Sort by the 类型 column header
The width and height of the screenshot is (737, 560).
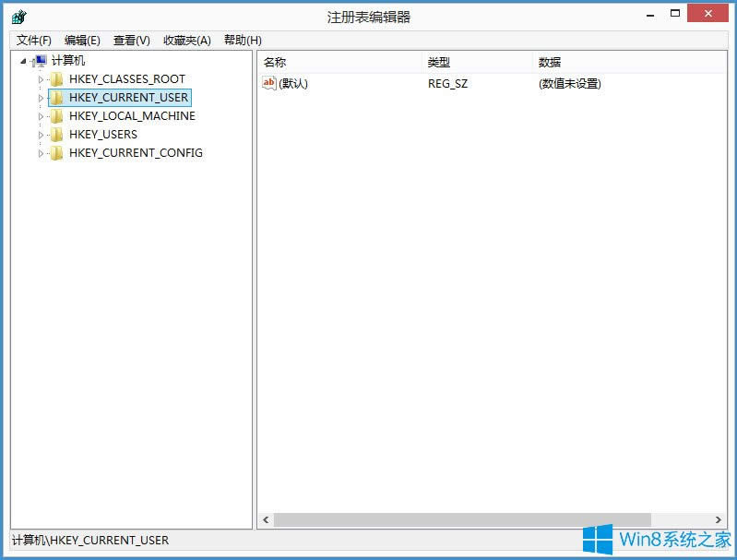tap(478, 62)
